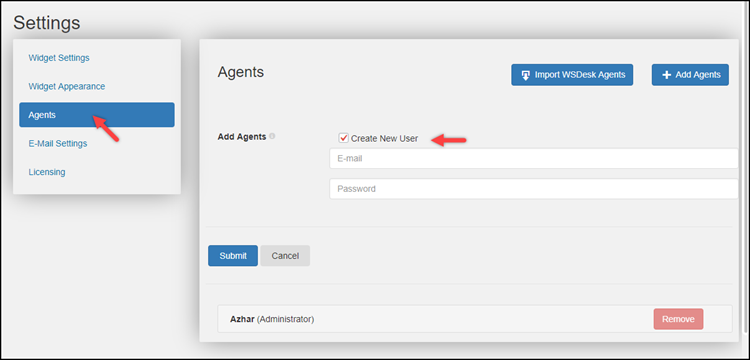Image resolution: width=750 pixels, height=360 pixels.
Task: Open the Licensing section
Action: pyautogui.click(x=46, y=172)
